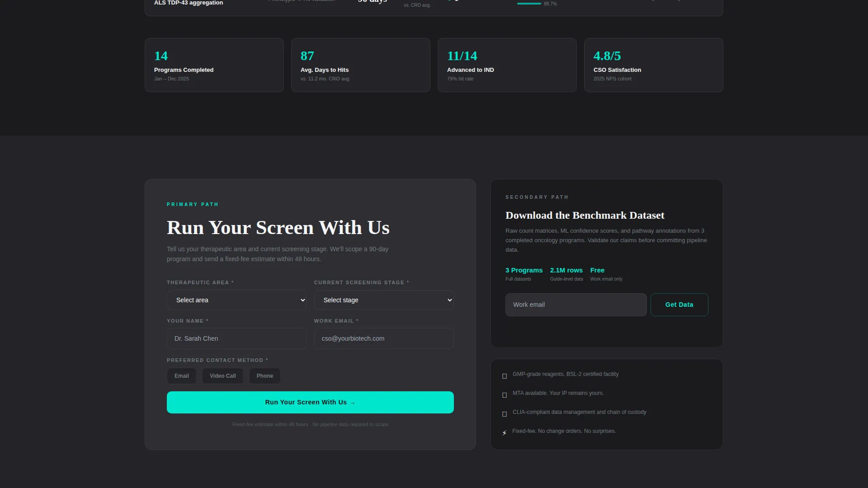Click the 14 Programs Completed card
868x488 pixels.
[x=214, y=65]
